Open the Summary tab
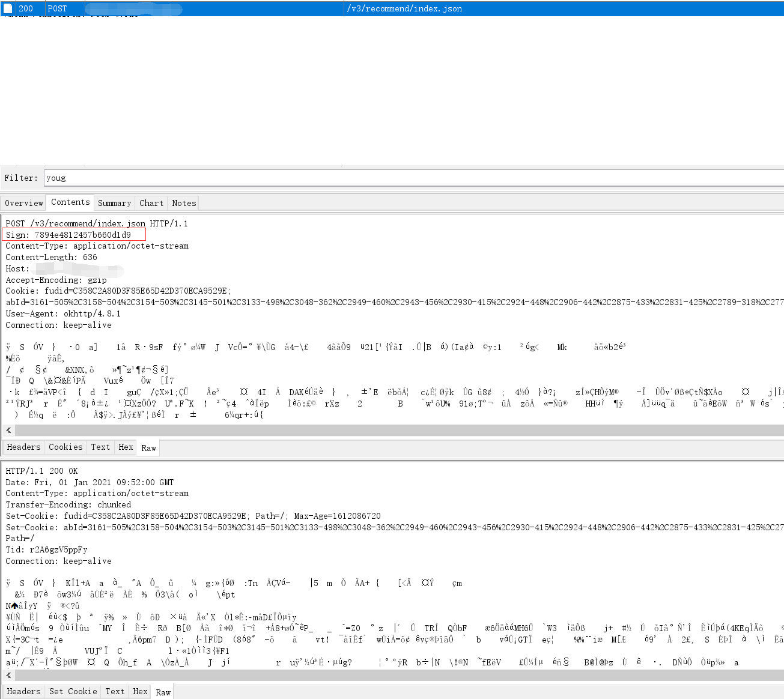784x699 pixels. (114, 203)
